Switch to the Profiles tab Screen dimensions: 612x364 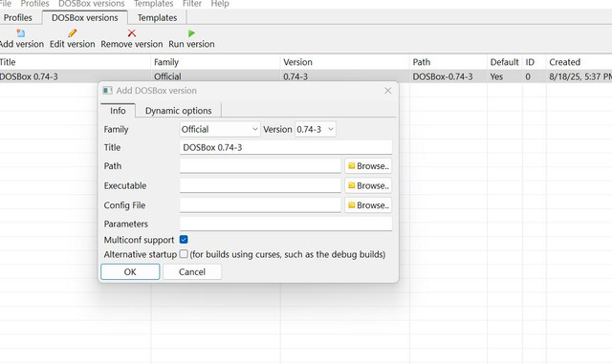pos(18,17)
